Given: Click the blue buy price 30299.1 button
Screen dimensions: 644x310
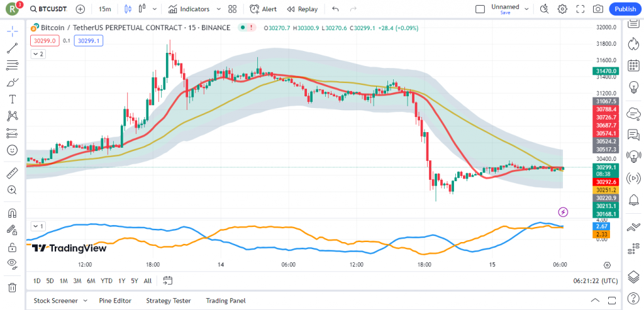Looking at the screenshot, I should (x=89, y=41).
